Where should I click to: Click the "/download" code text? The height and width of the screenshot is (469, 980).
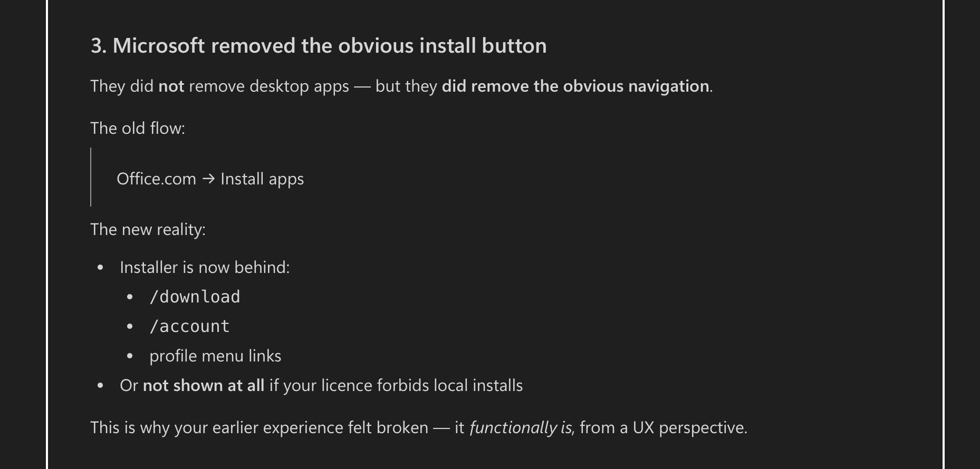pyautogui.click(x=195, y=297)
